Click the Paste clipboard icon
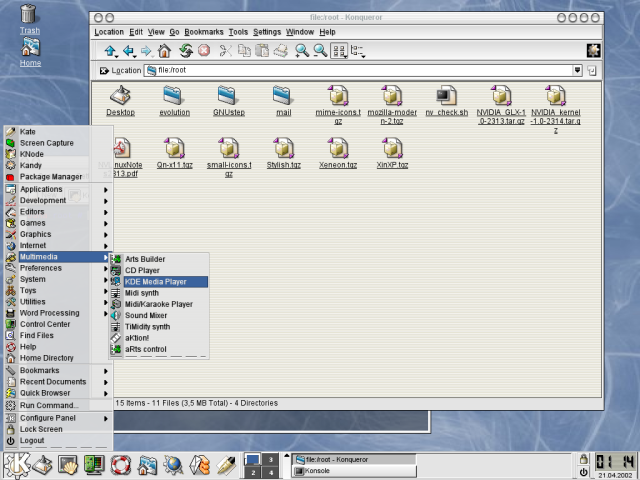 coord(262,51)
